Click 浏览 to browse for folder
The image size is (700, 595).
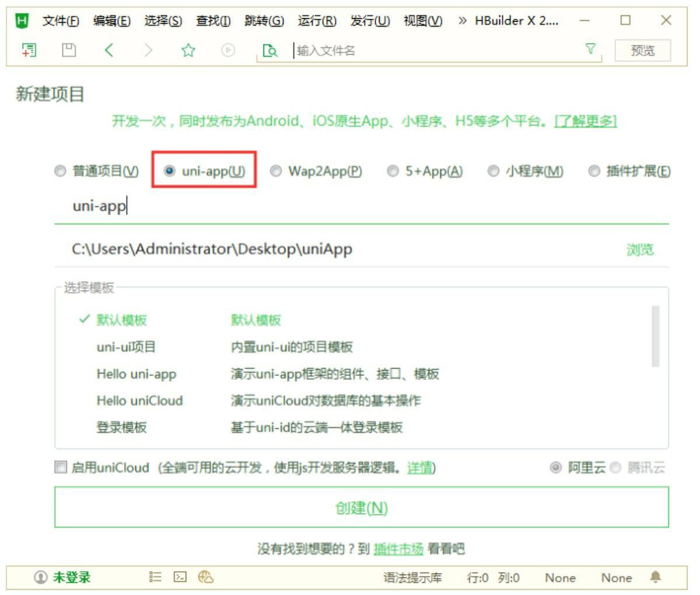pos(640,250)
